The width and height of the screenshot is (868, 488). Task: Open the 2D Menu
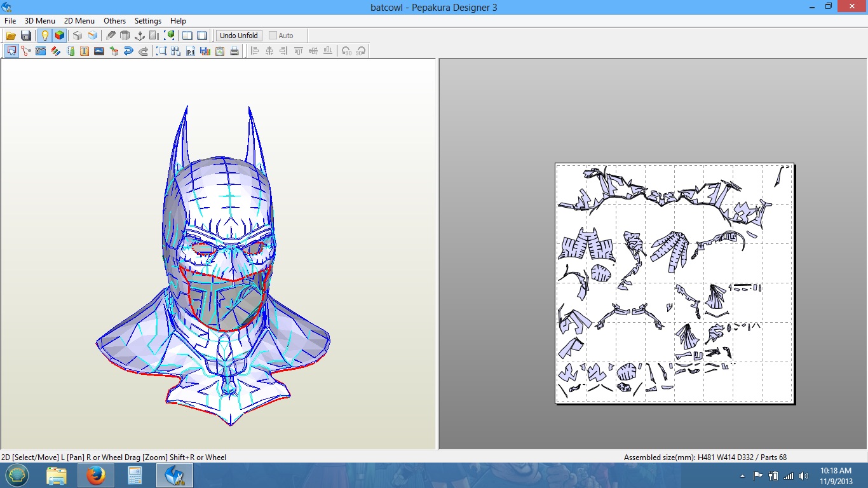79,21
